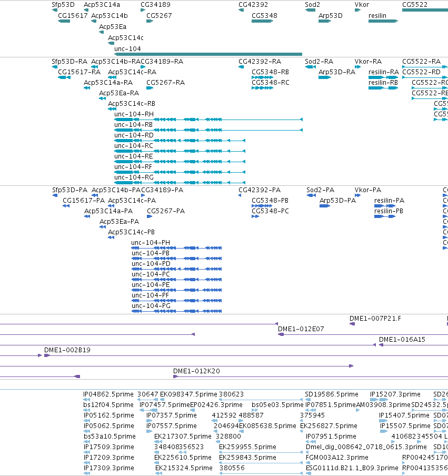Viewport: 448px width, 476px height.
Task: Click the EK259955.5prime cDNA label
Action: pos(247,447)
